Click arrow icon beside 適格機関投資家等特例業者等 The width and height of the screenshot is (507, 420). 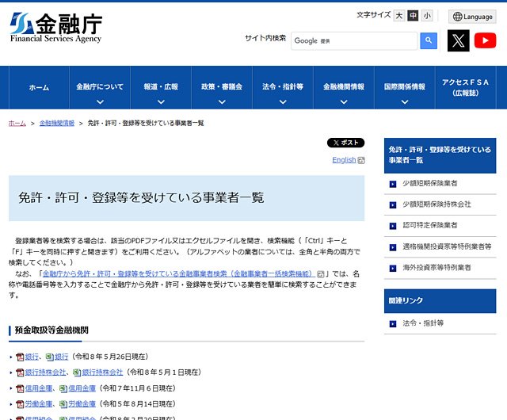[393, 247]
